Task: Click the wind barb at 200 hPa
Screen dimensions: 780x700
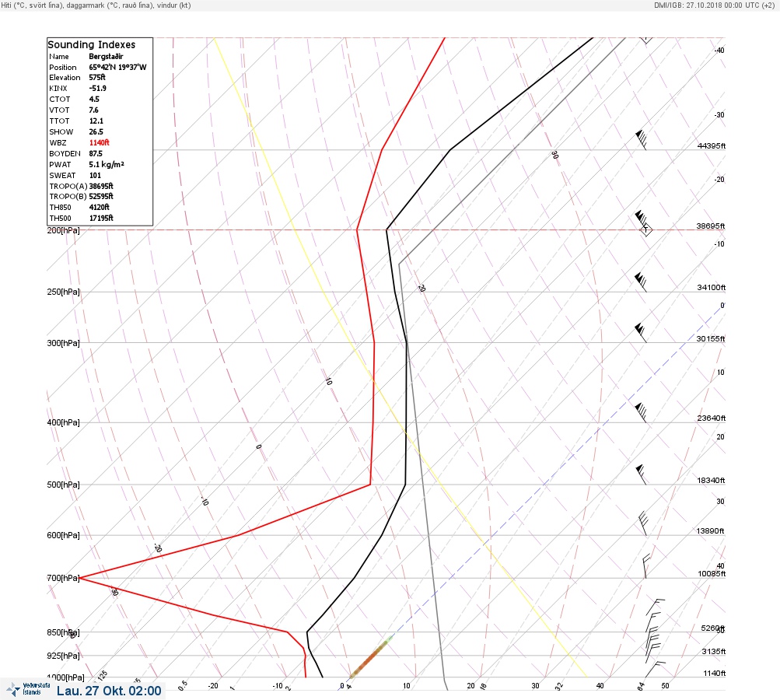Action: tap(641, 220)
